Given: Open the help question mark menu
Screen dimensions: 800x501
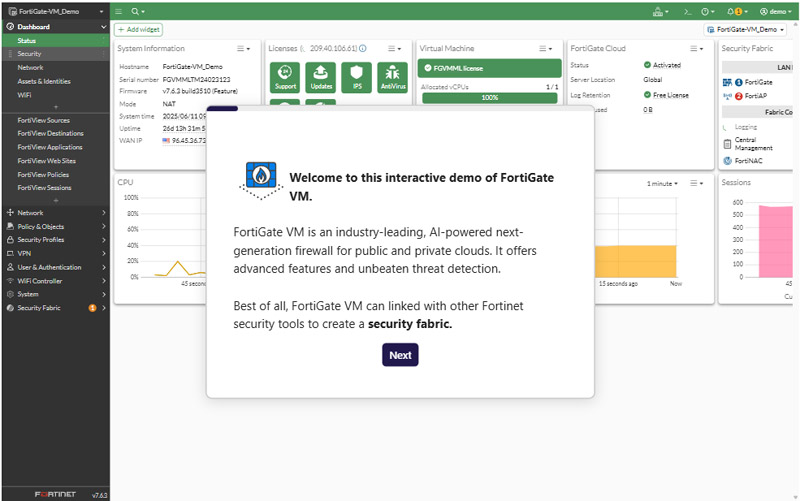Looking at the screenshot, I should [708, 11].
